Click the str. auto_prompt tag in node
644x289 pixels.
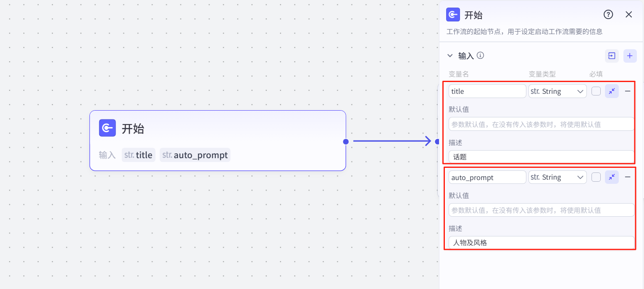pos(195,155)
